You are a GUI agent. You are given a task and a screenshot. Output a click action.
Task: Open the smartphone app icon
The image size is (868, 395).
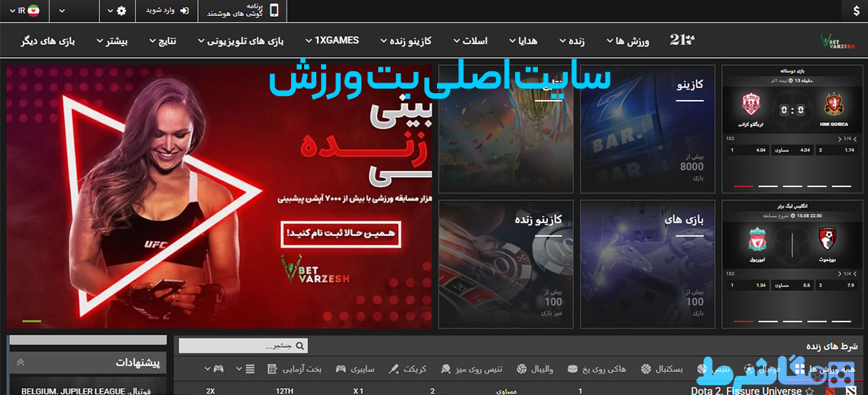tap(274, 11)
